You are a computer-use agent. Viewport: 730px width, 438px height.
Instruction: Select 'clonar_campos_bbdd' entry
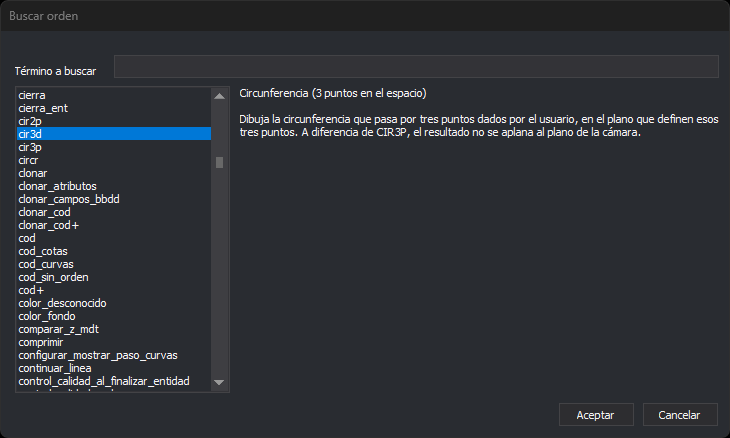114,199
